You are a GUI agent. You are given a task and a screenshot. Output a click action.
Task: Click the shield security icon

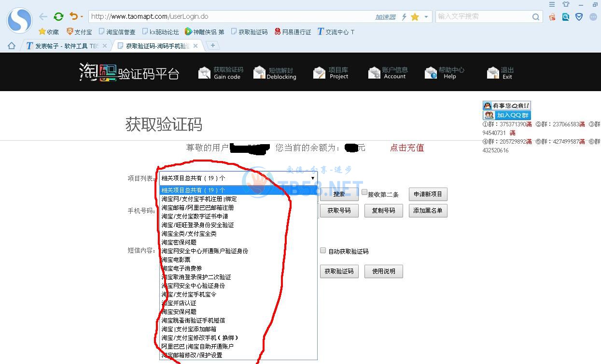(579, 17)
